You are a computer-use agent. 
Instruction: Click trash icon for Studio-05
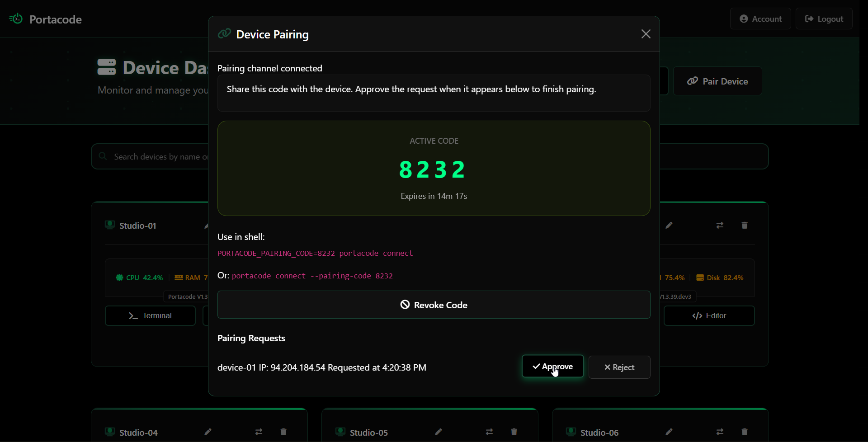pos(514,432)
